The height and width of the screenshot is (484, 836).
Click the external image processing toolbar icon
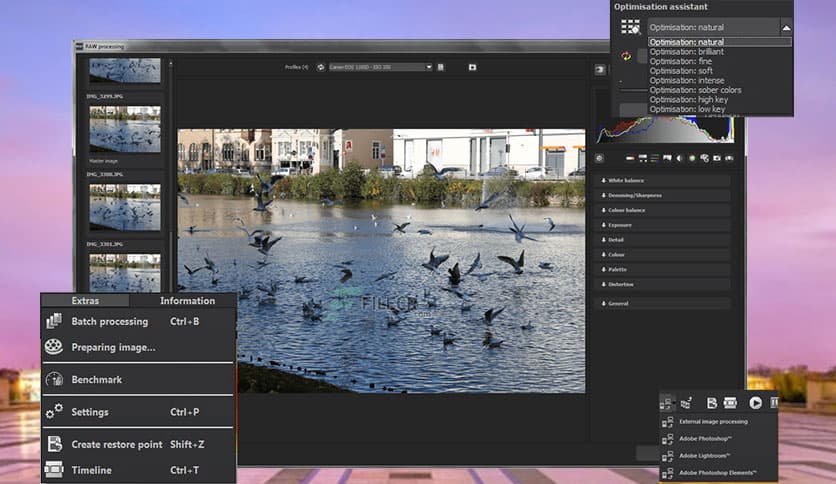pos(667,402)
